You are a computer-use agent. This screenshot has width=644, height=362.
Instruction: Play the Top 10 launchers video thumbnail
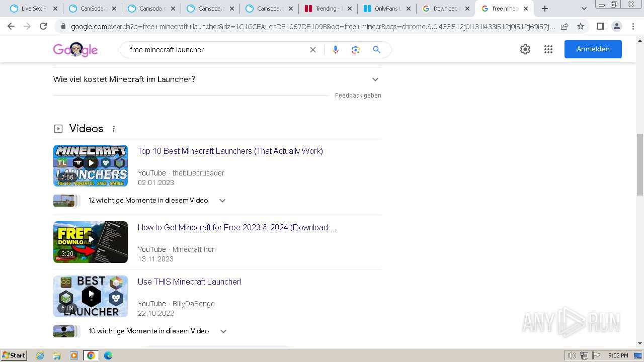(x=91, y=166)
